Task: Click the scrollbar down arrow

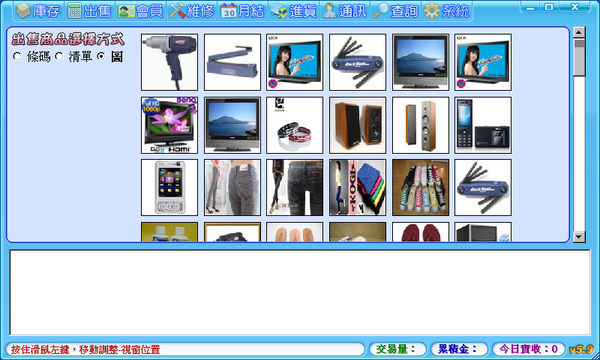Action: (x=579, y=236)
